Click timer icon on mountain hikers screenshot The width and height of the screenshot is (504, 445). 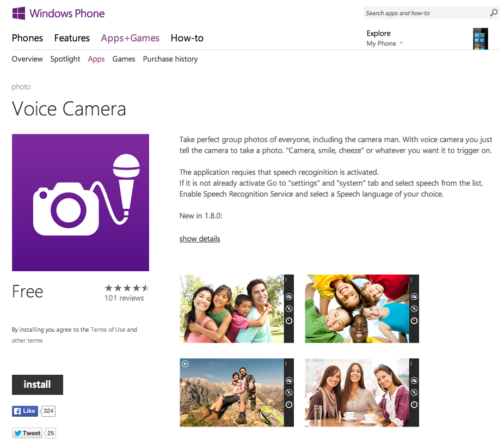pos(289,405)
